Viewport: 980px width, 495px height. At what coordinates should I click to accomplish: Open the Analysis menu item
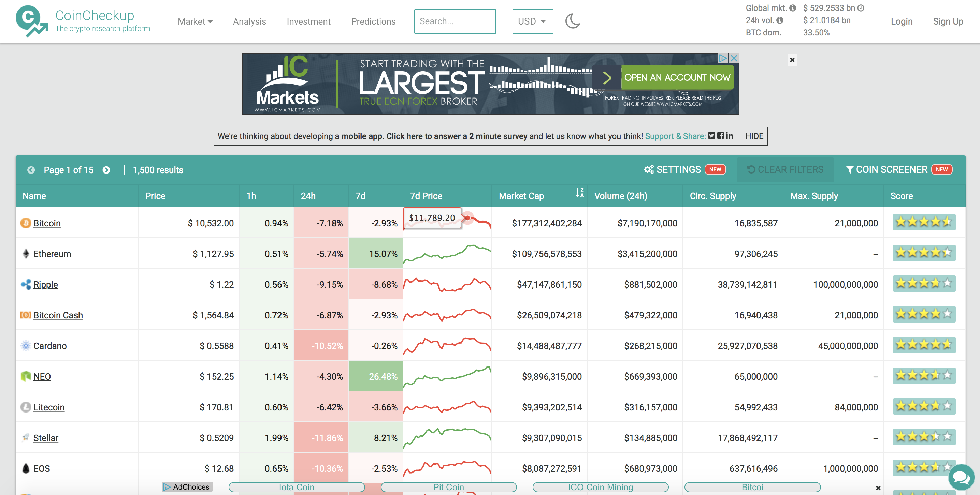pyautogui.click(x=249, y=22)
